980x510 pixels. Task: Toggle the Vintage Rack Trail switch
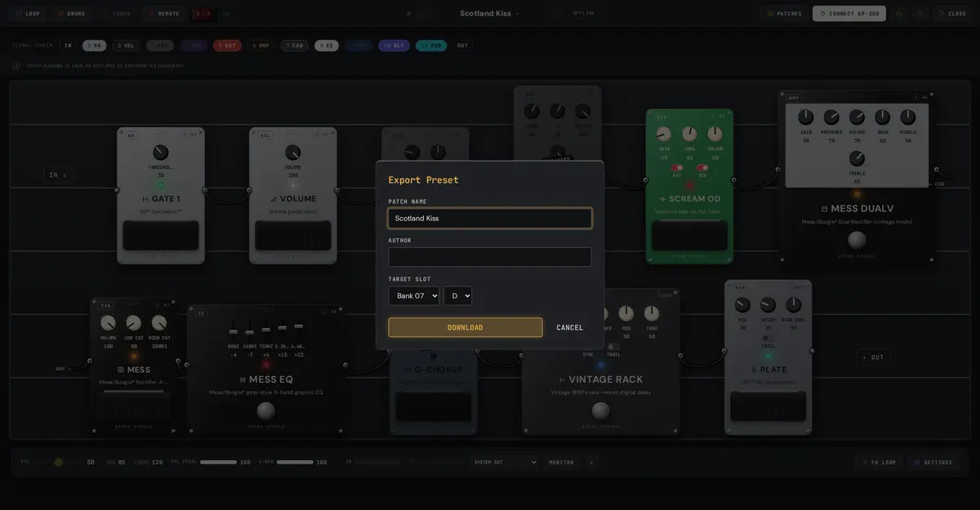coord(613,346)
